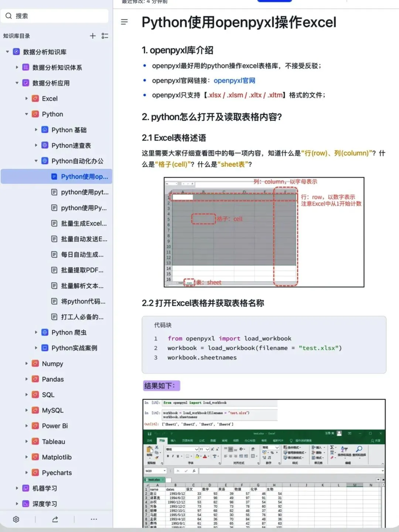Click the Python 爬虫 globe icon
The image size is (399, 532).
[45, 332]
